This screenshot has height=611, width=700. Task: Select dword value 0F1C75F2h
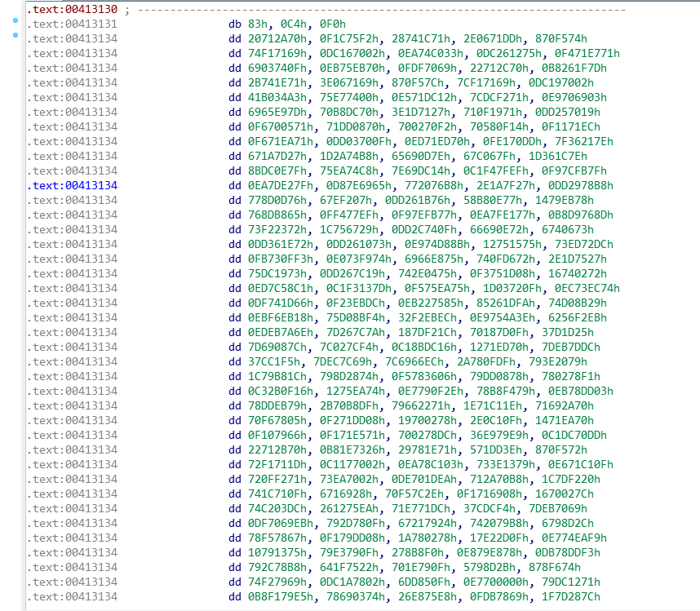(x=352, y=39)
